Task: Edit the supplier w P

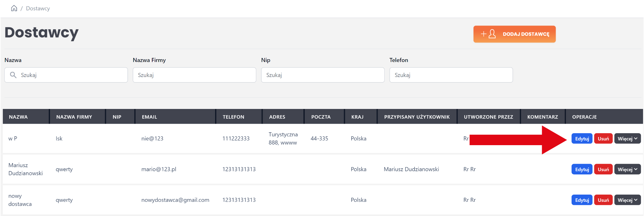Action: [582, 139]
